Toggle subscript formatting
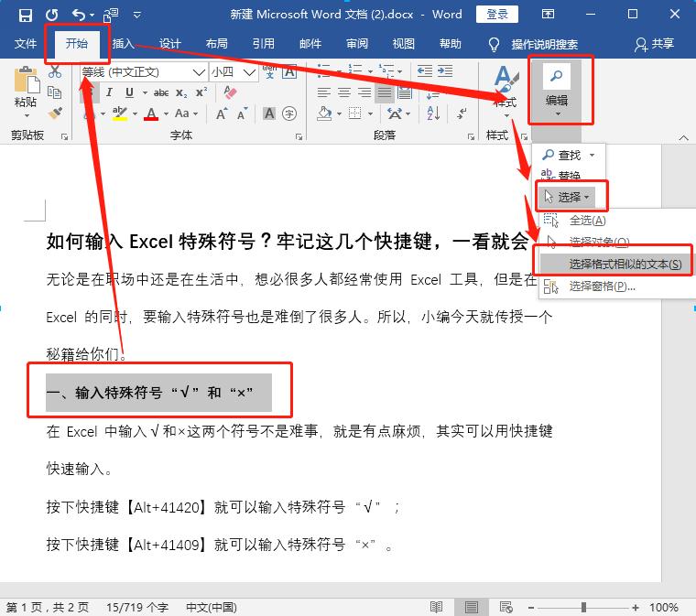 point(180,92)
